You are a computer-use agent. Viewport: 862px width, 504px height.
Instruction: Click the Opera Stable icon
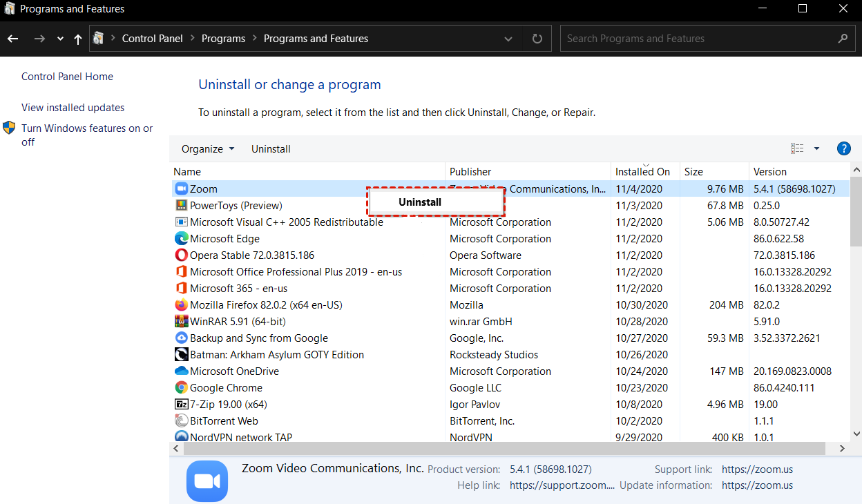pyautogui.click(x=181, y=255)
